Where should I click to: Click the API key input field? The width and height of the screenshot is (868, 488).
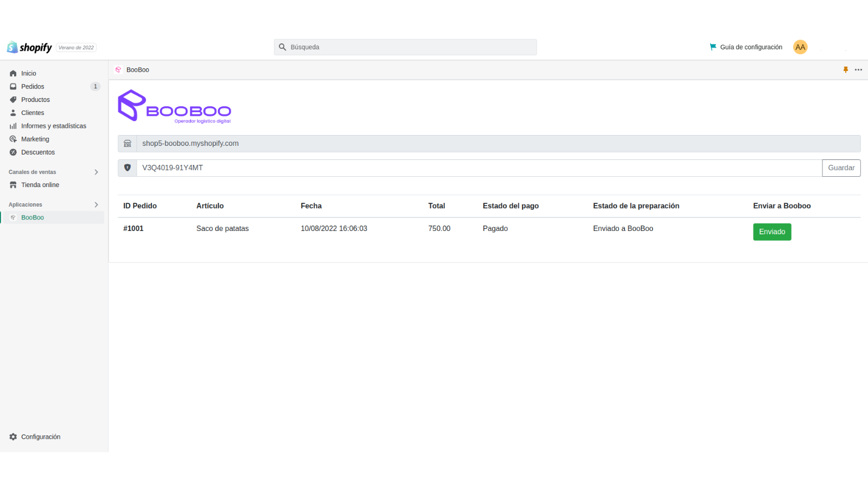click(x=479, y=168)
